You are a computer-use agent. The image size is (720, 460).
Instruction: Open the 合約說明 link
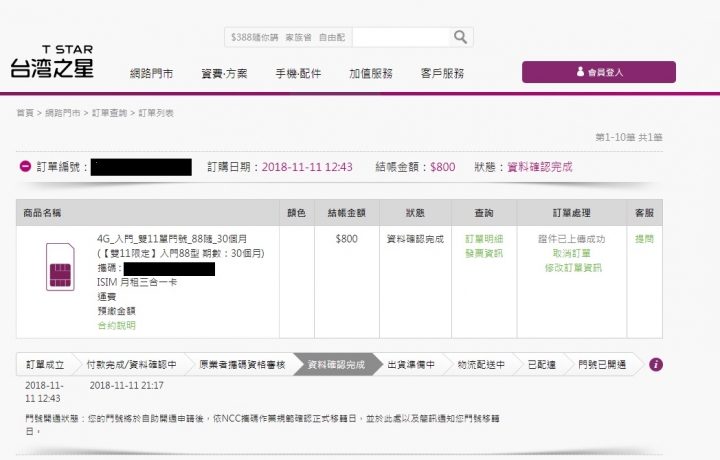117,325
